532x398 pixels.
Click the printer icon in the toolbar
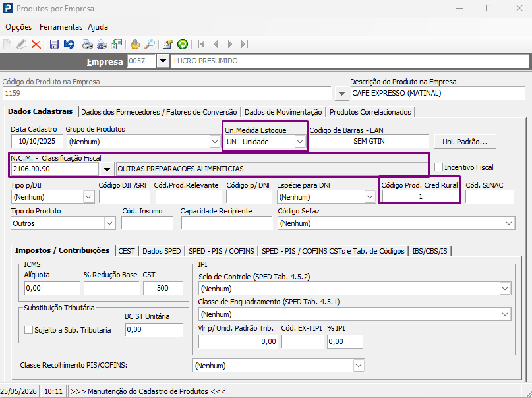tap(87, 44)
